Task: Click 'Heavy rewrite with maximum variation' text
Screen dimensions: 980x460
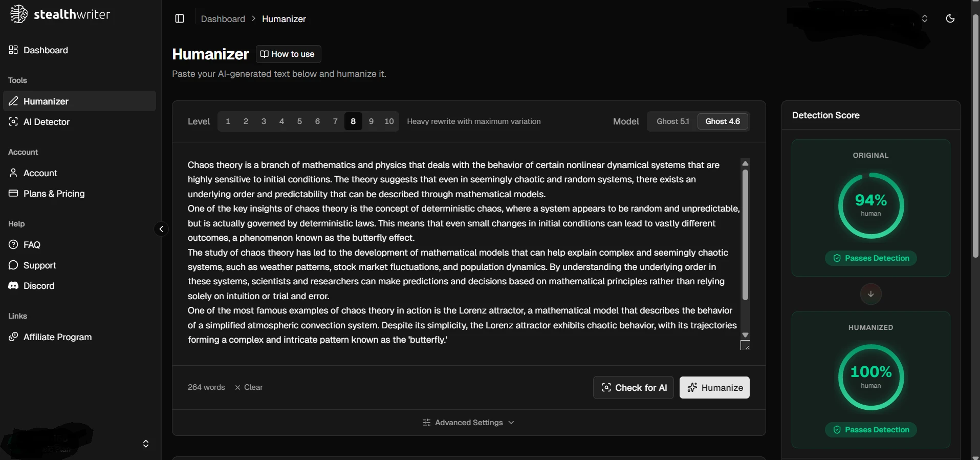Action: click(x=474, y=121)
